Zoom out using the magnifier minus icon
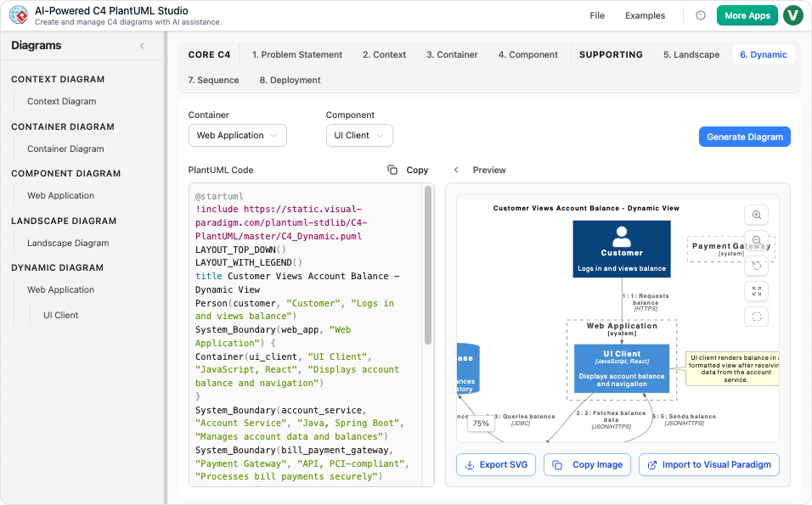This screenshot has height=505, width=812. coord(756,240)
